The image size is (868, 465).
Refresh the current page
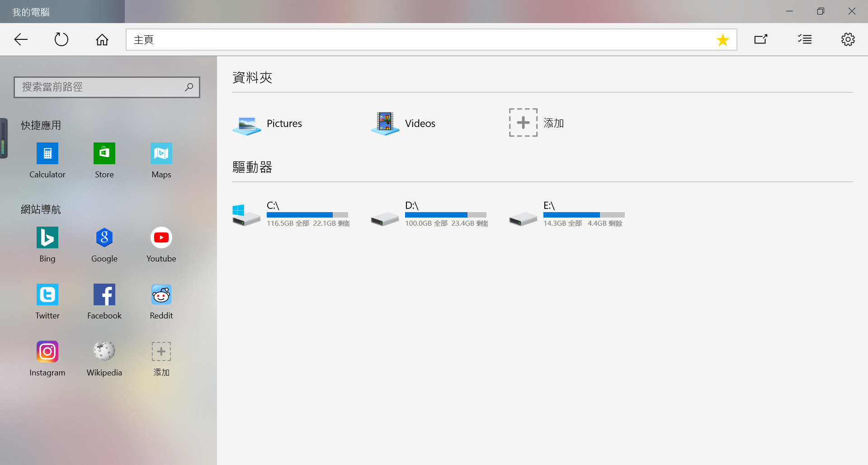point(61,39)
